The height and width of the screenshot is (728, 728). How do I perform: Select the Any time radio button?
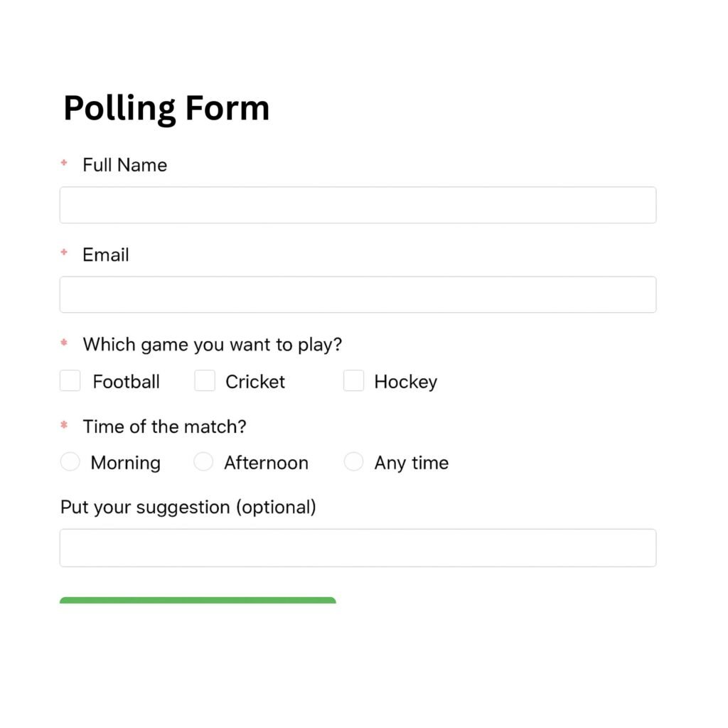tap(353, 462)
